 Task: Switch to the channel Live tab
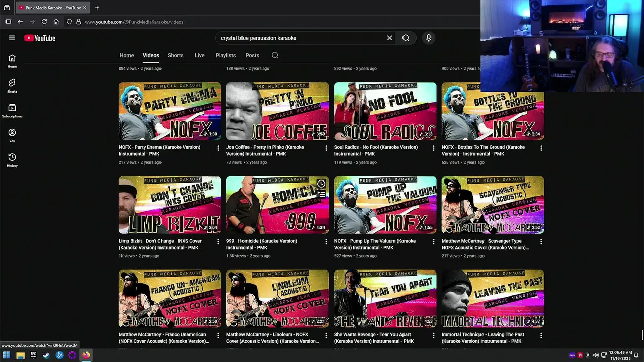click(200, 55)
